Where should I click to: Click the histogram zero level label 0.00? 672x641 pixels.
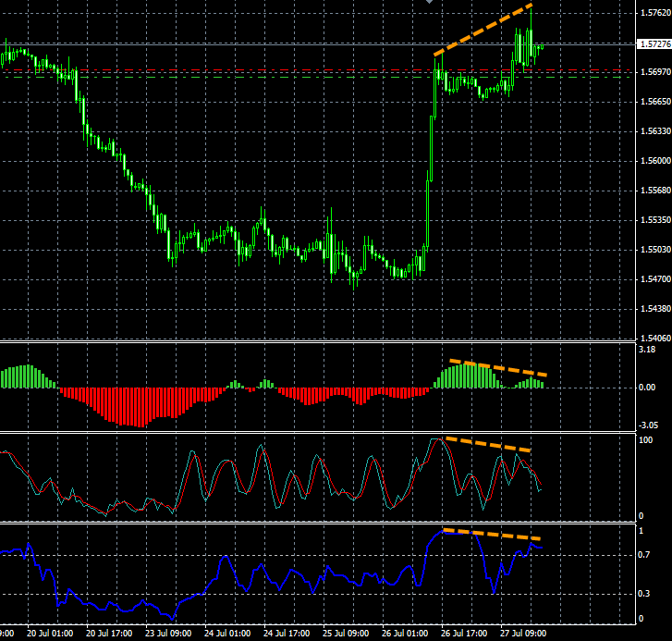(647, 388)
